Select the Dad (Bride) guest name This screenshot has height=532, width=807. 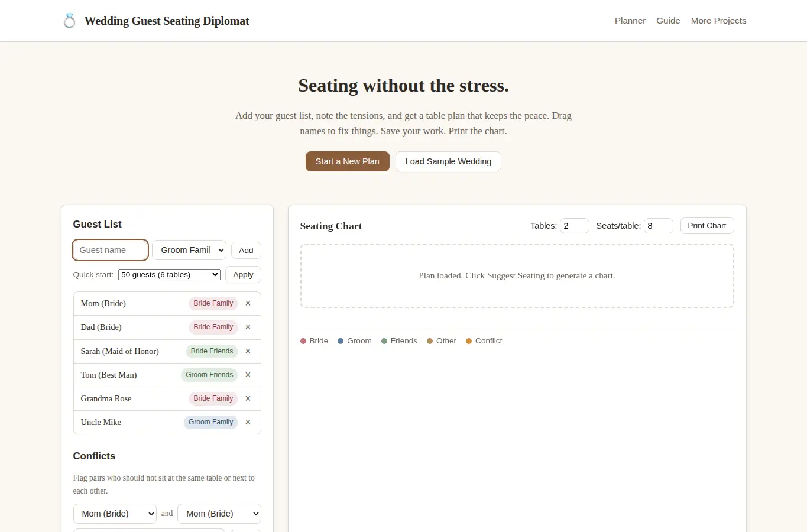coord(101,327)
